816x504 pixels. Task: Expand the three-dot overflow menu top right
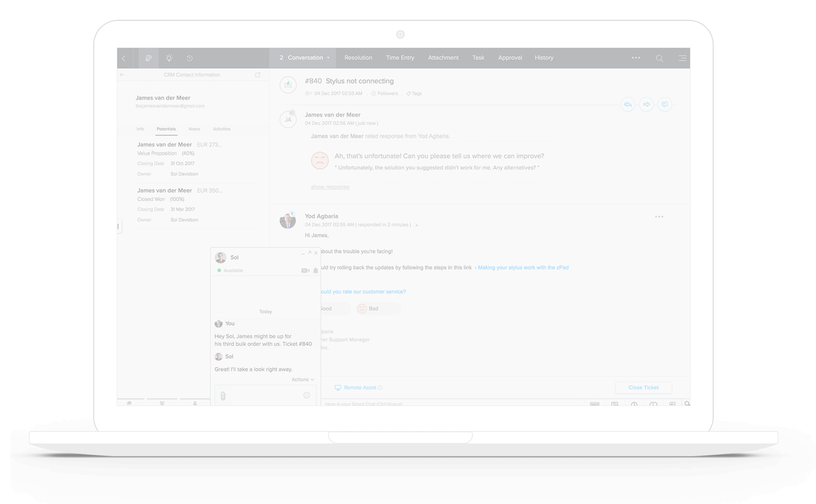[x=636, y=57]
